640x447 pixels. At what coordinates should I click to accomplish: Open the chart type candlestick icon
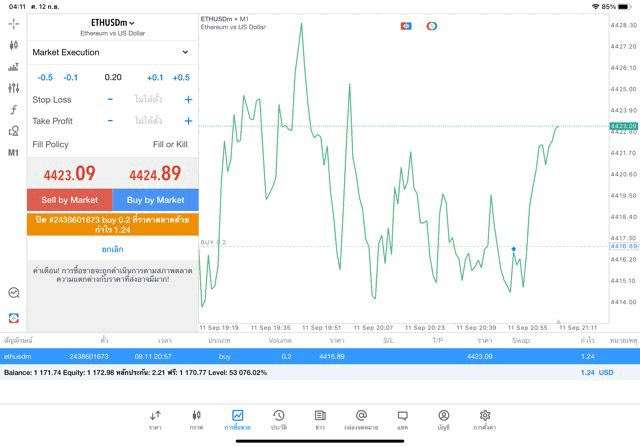(x=13, y=45)
